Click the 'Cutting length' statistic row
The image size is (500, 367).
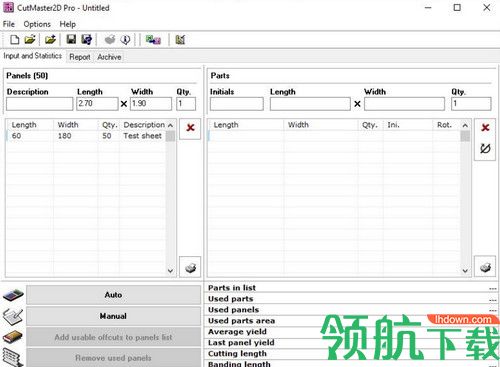[x=352, y=353]
